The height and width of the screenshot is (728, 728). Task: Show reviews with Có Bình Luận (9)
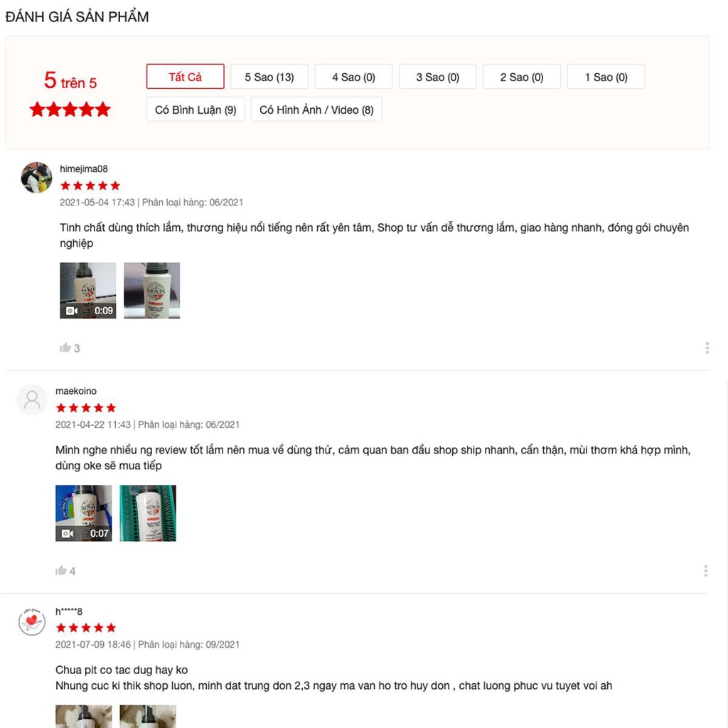(196, 109)
